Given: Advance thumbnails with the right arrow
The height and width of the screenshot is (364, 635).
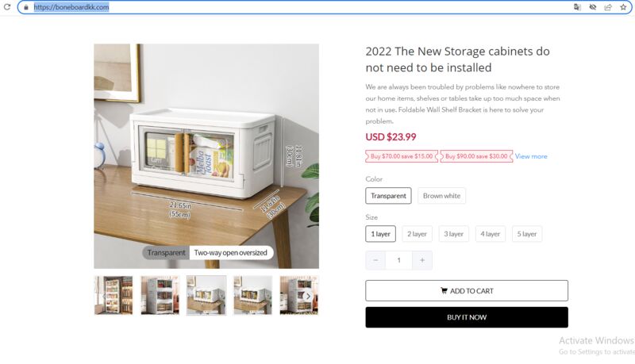Looking at the screenshot, I should 308,296.
